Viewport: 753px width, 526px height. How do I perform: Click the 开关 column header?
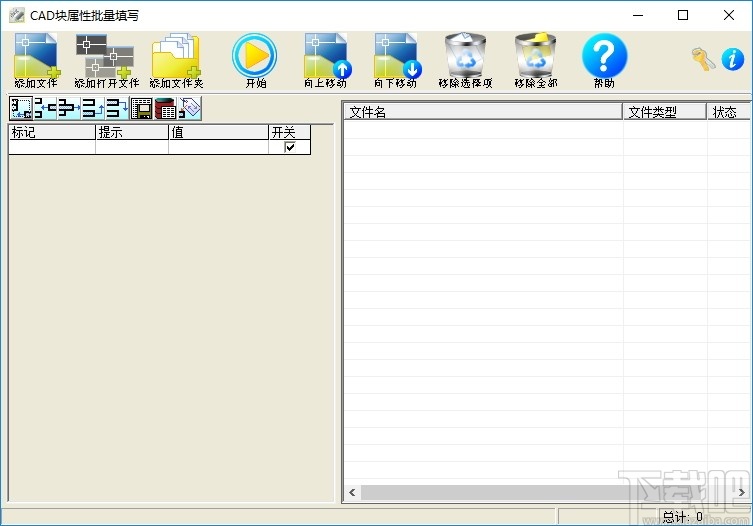[x=290, y=132]
